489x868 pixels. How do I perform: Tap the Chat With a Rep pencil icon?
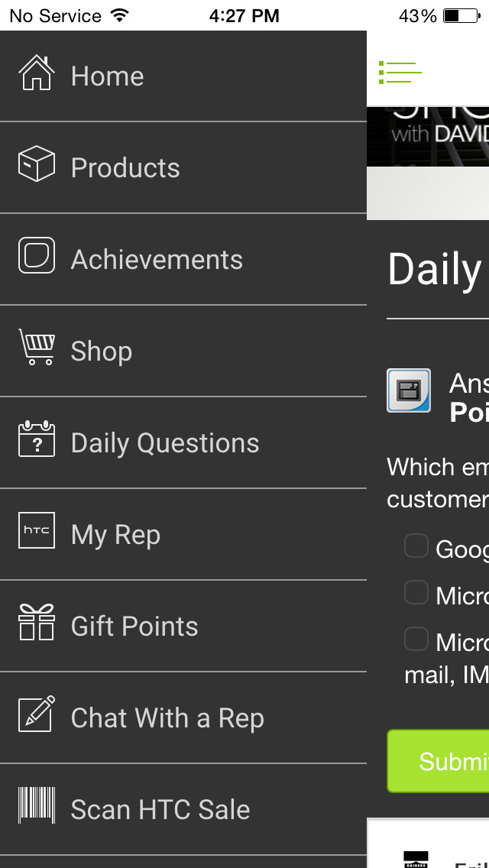37,714
